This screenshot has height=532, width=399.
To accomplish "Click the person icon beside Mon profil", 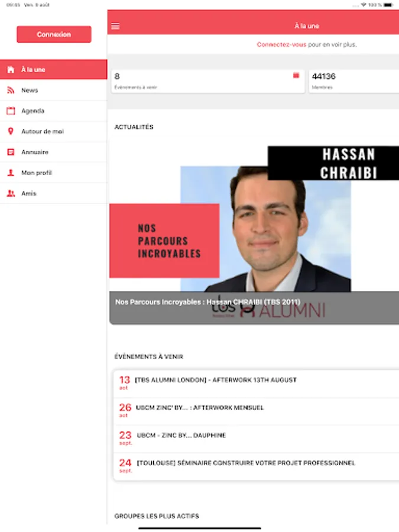I will pos(11,173).
